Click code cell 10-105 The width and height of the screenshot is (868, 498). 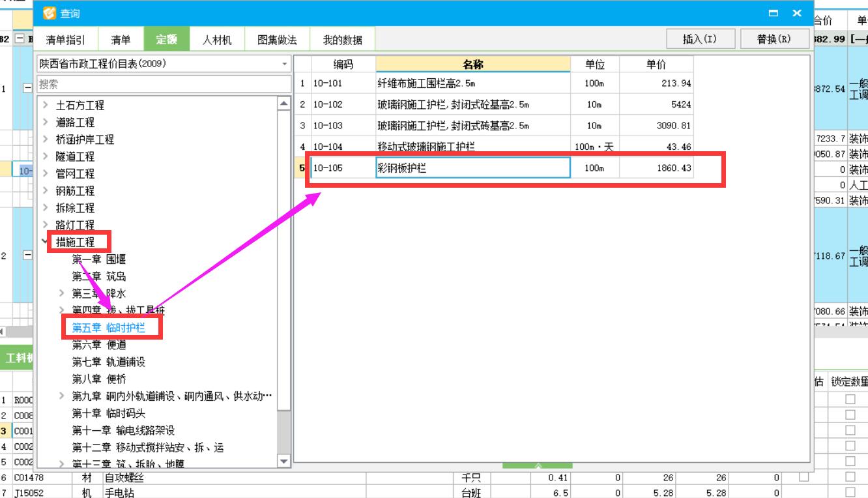click(x=343, y=168)
